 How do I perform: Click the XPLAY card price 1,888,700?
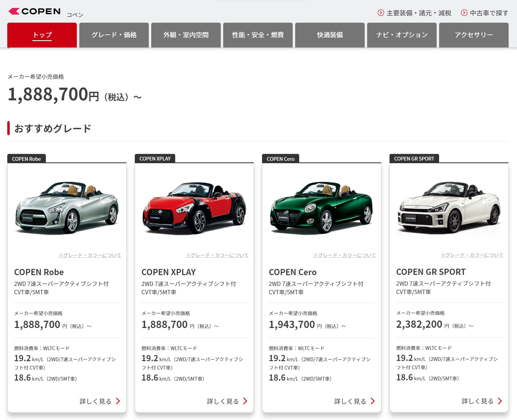pos(164,325)
